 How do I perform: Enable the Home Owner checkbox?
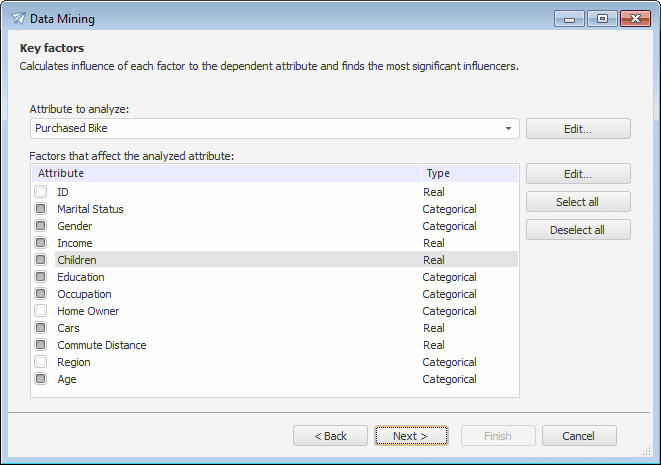(x=41, y=311)
